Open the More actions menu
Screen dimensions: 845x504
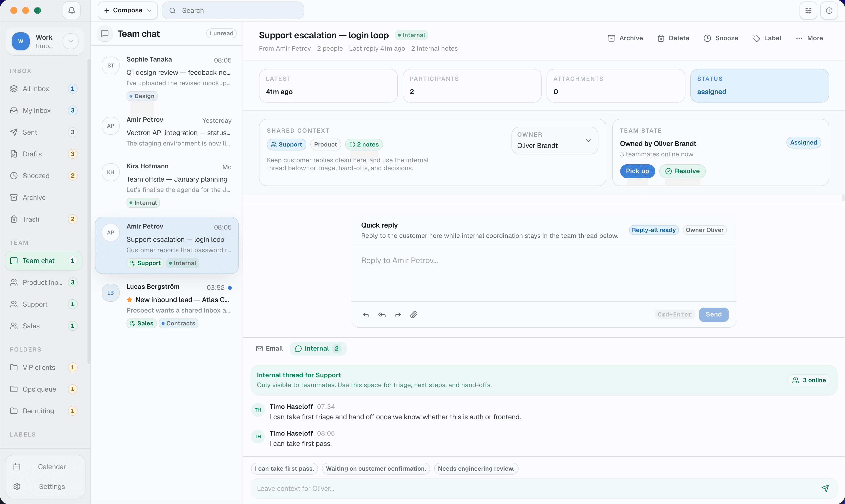(809, 38)
